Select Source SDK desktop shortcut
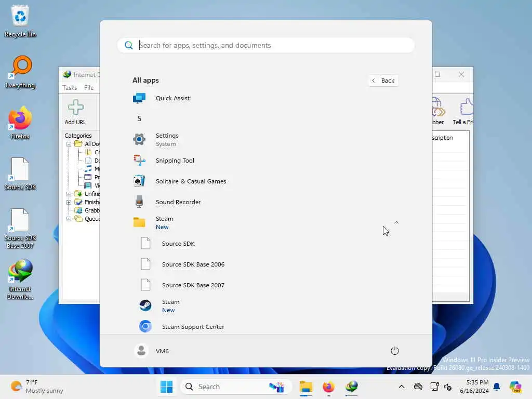The image size is (532, 399). click(20, 174)
